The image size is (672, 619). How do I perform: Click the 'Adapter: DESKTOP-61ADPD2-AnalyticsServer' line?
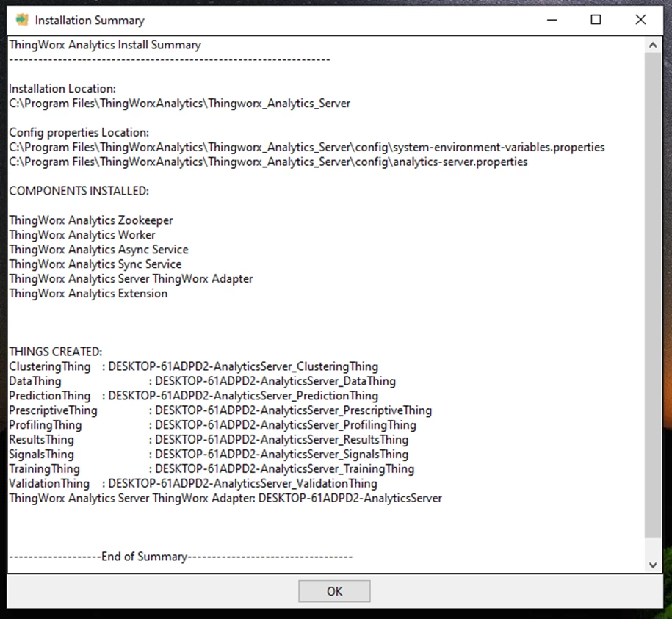[225, 498]
